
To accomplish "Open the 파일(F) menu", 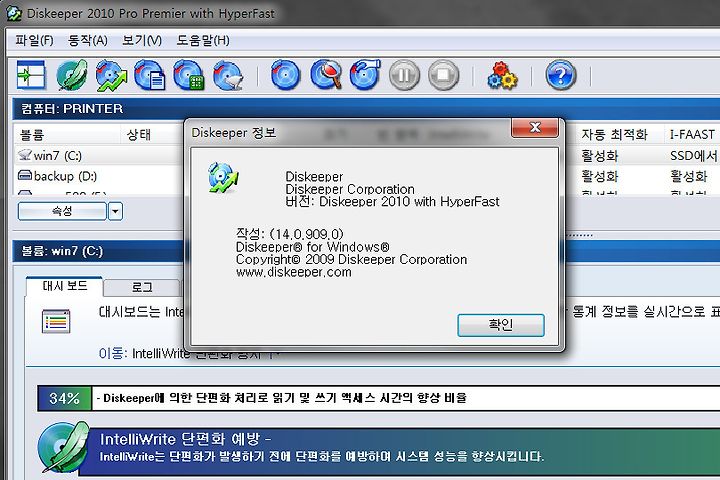I will (34, 41).
